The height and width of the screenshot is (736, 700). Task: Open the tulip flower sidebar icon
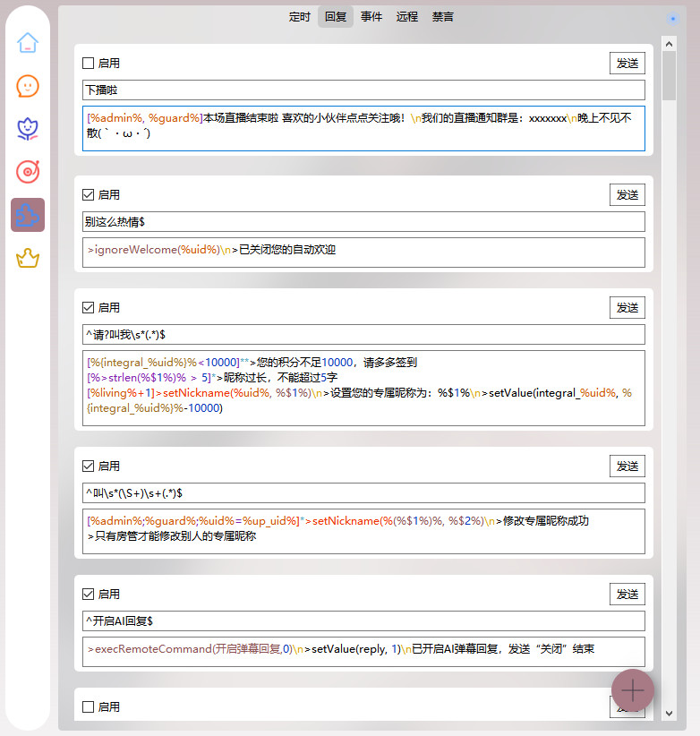(x=28, y=129)
